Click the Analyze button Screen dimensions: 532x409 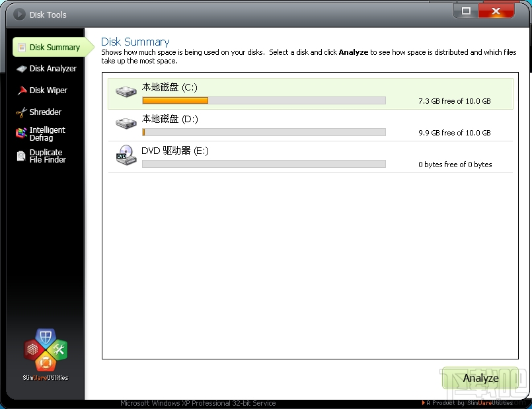pyautogui.click(x=480, y=378)
